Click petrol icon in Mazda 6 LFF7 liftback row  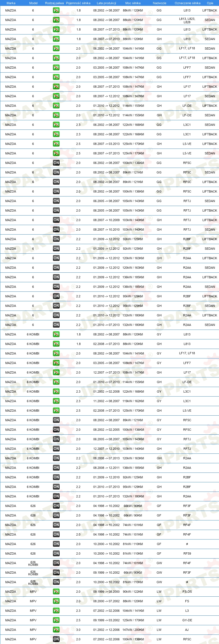click(56, 77)
